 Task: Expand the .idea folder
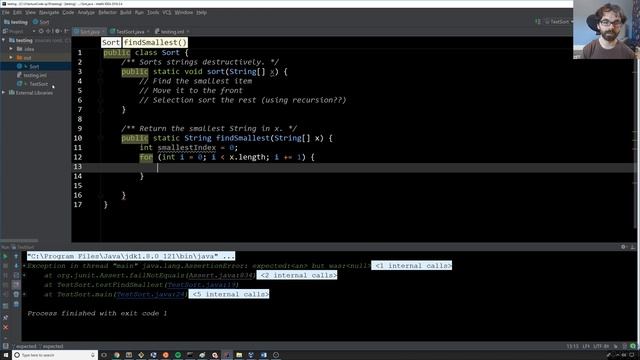(x=11, y=49)
